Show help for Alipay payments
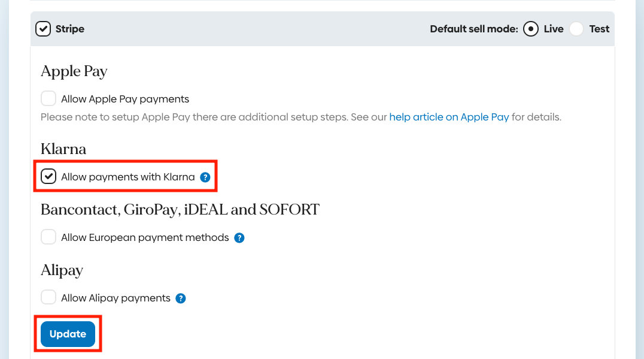Viewport: 644px width, 359px height. pyautogui.click(x=181, y=298)
